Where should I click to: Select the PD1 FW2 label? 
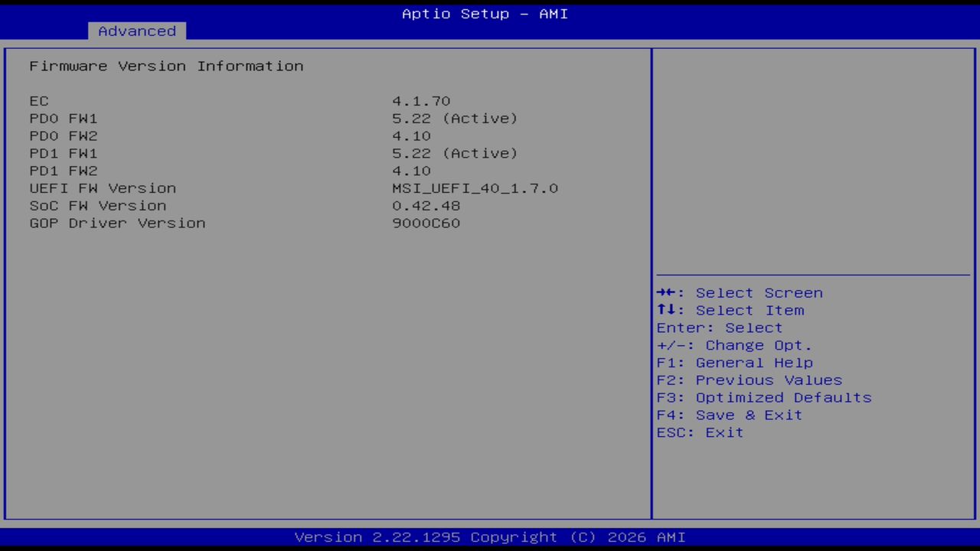(64, 171)
